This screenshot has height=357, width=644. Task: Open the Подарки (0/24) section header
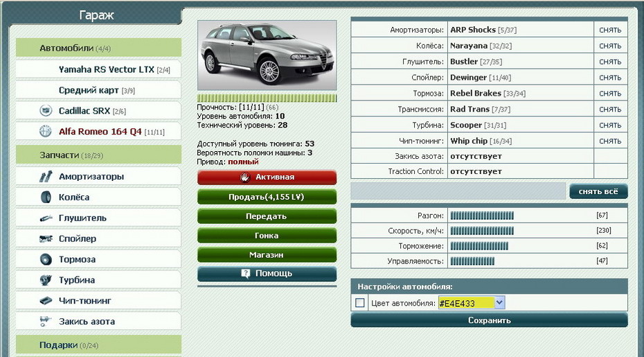(98, 345)
